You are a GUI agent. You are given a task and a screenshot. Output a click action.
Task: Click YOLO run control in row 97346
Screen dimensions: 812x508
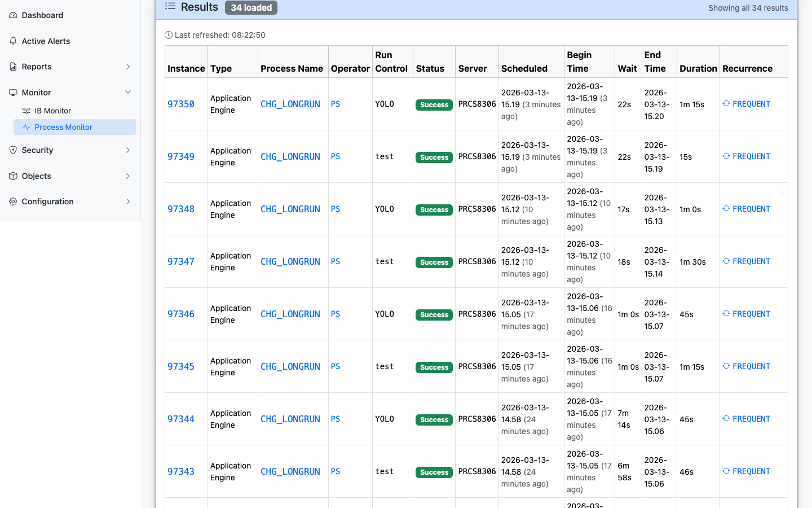pos(385,314)
